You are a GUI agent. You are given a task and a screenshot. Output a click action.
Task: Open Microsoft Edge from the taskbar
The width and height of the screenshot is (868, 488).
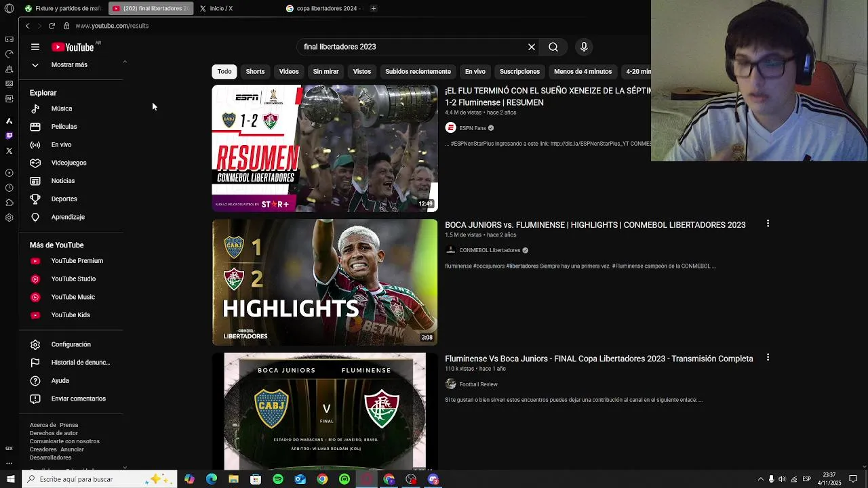[x=212, y=479]
